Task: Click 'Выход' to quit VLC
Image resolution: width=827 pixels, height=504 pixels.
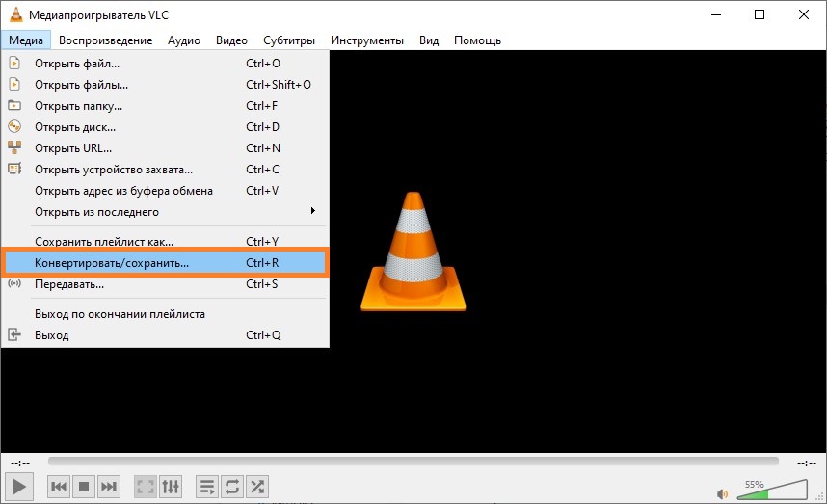Action: pyautogui.click(x=52, y=335)
